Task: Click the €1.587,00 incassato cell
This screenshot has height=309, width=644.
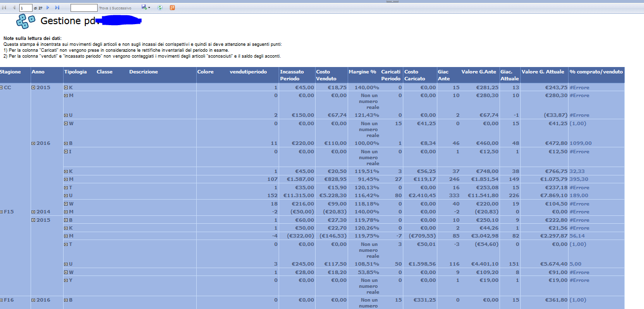Action: click(x=300, y=180)
